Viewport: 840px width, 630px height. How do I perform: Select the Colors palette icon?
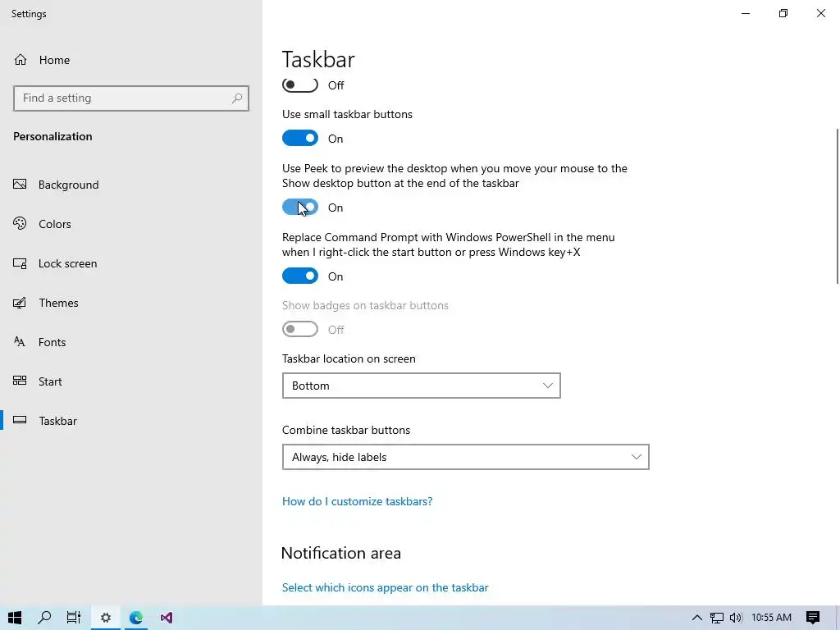coord(20,223)
